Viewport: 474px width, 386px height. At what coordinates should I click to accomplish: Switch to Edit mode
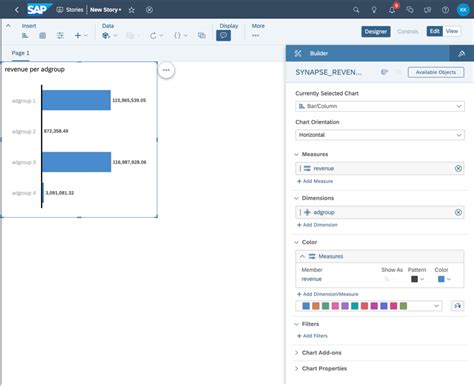(434, 31)
